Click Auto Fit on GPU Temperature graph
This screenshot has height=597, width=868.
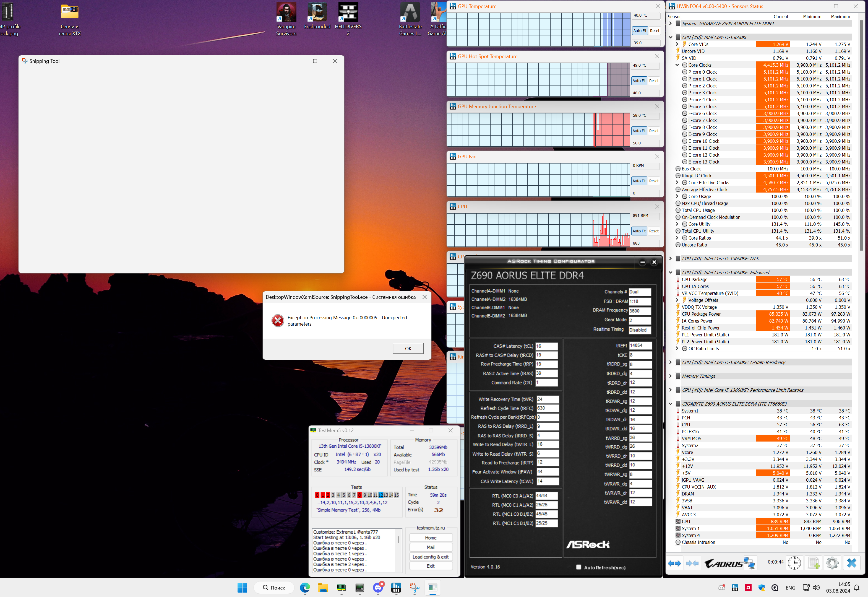point(640,31)
